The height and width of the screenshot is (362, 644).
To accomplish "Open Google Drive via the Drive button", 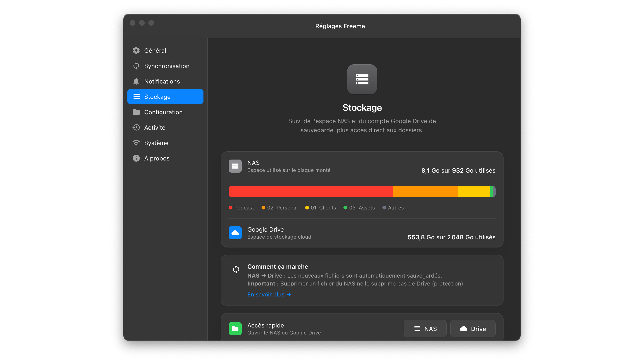I will [473, 329].
